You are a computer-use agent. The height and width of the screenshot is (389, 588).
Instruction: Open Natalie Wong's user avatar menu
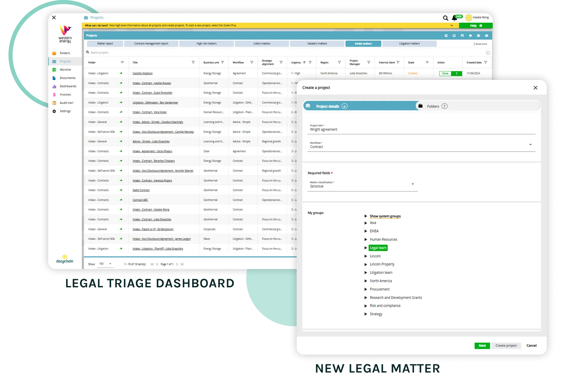pyautogui.click(x=469, y=18)
